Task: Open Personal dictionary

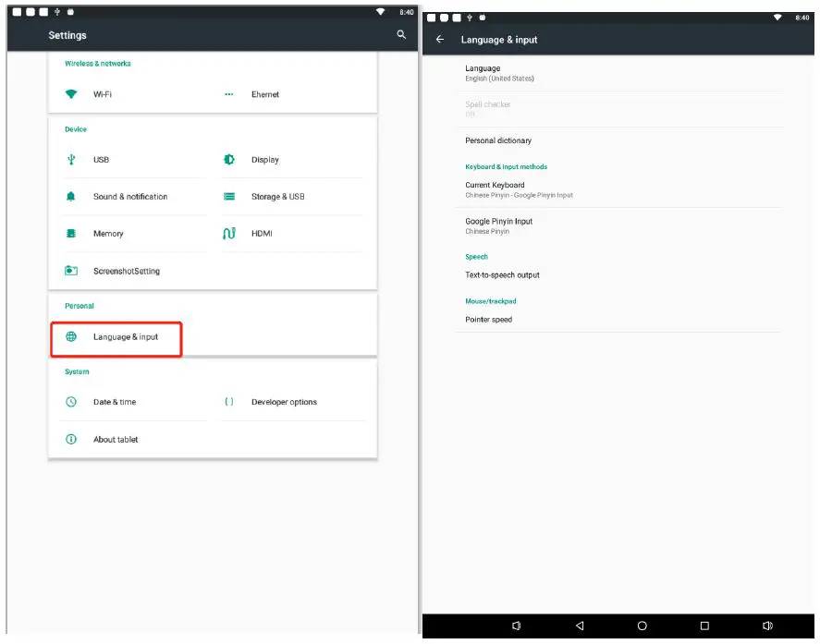Action: click(x=619, y=140)
